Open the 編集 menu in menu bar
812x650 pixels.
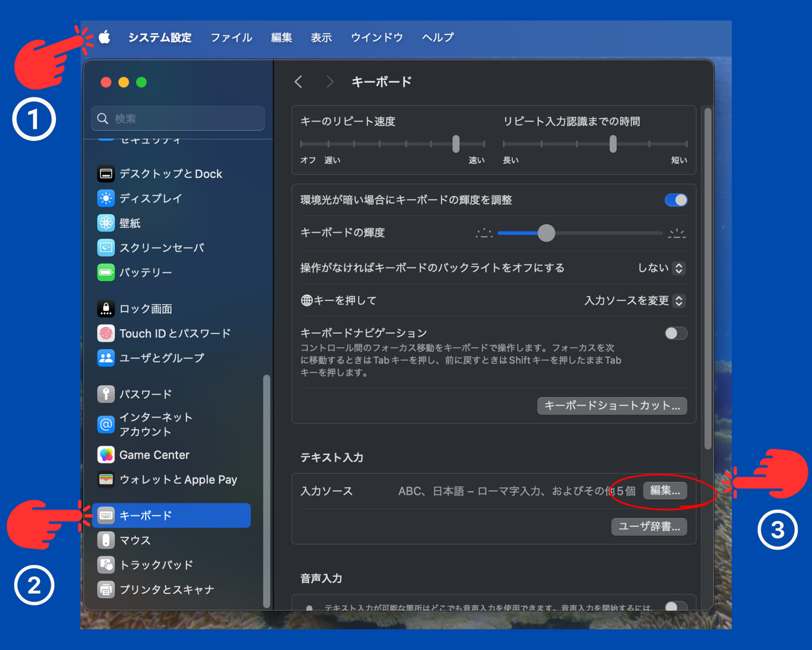pyautogui.click(x=282, y=38)
